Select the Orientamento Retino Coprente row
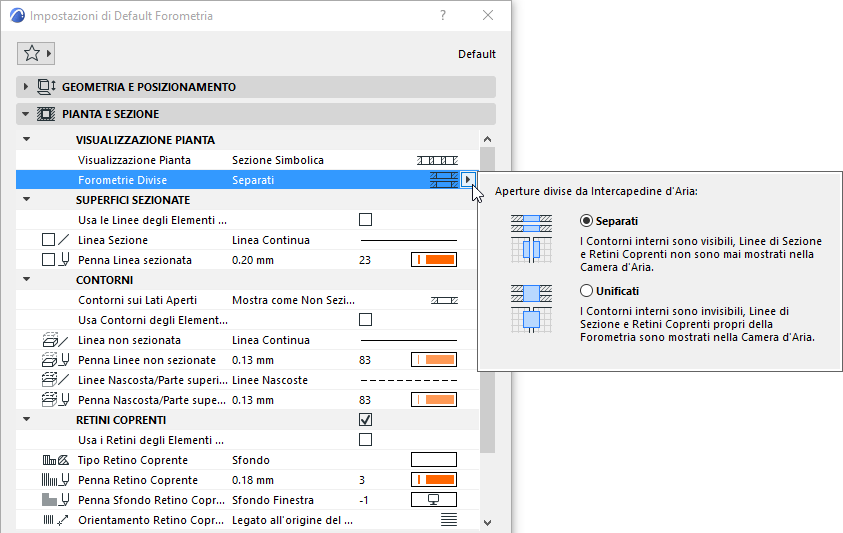 point(247,520)
